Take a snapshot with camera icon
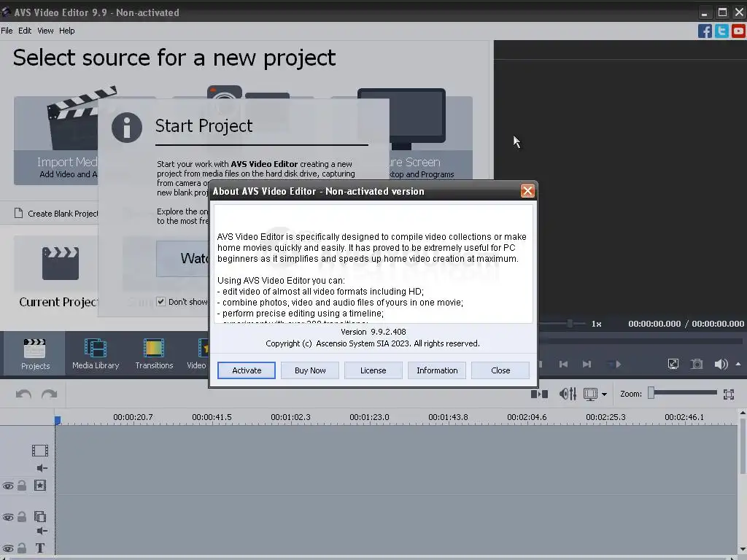 [x=697, y=365]
